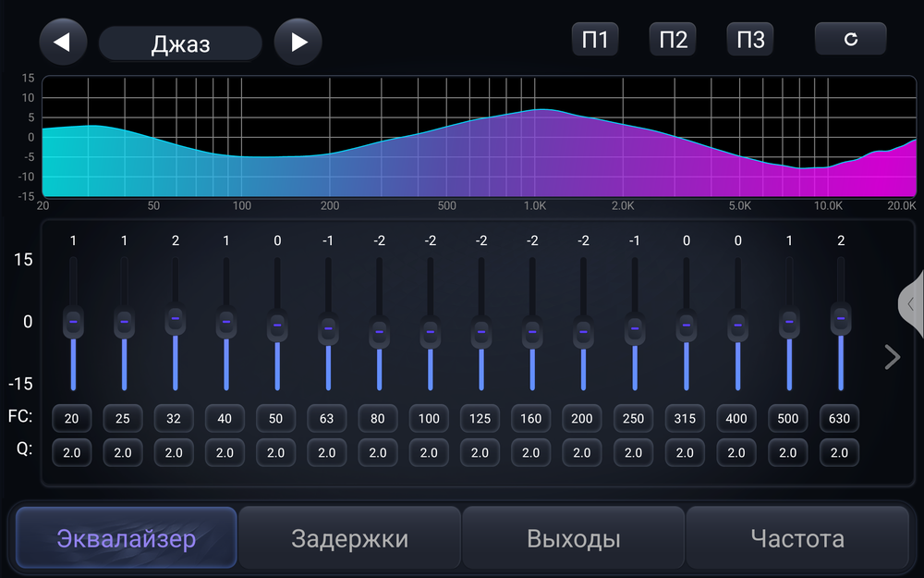924x578 pixels.
Task: Switch to the Задержки tab
Action: [349, 537]
